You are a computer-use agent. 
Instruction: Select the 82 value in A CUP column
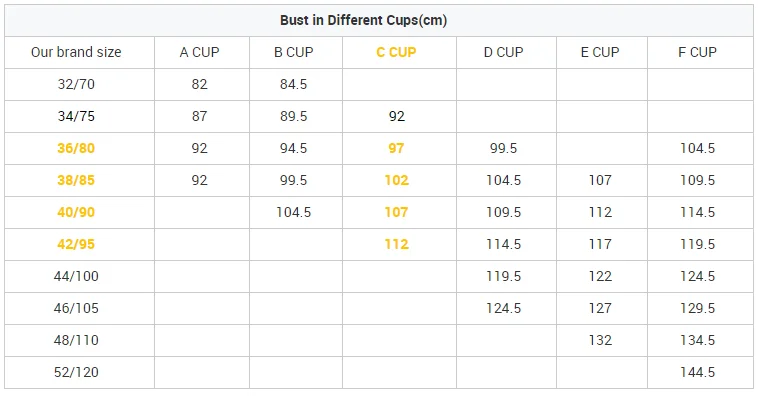(199, 84)
